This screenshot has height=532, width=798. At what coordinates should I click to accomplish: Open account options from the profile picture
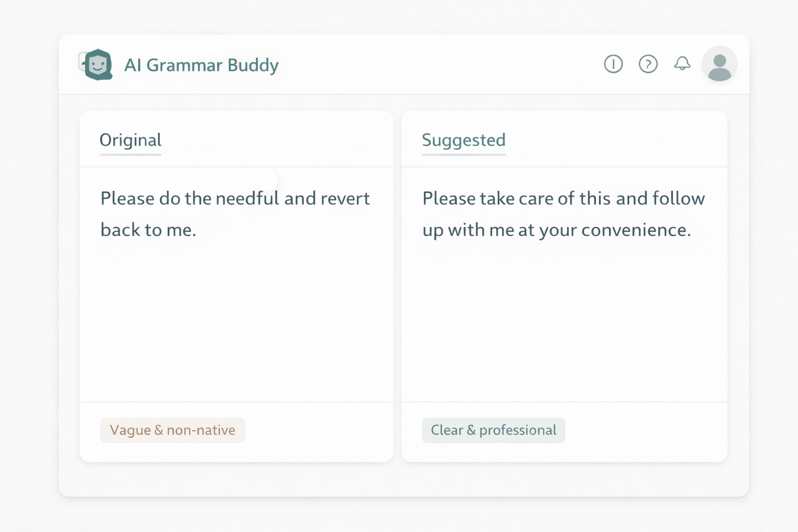pos(719,64)
